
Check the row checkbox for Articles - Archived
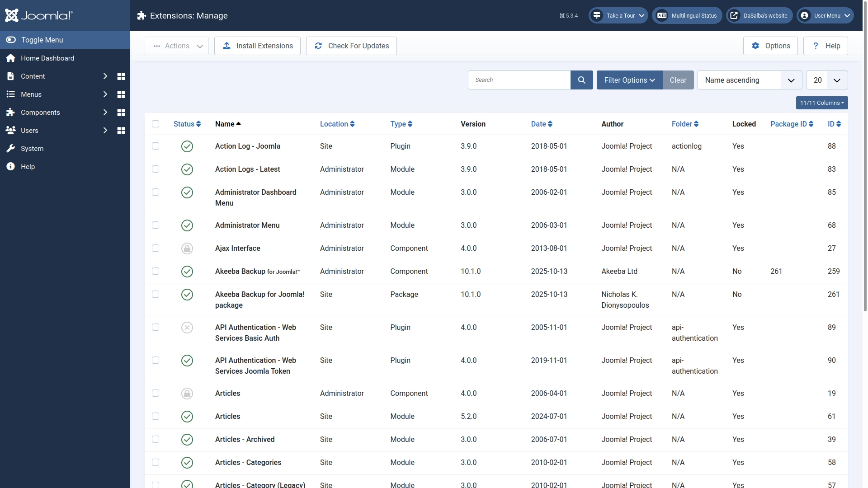pos(156,439)
